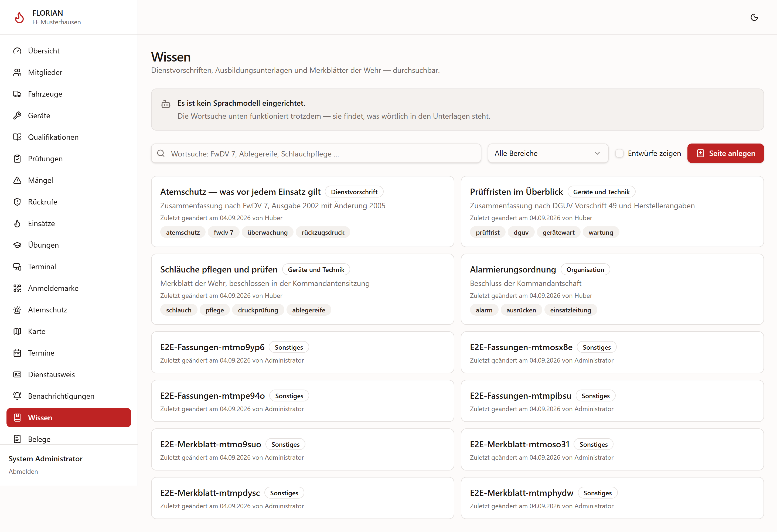Click the Seite anlegen button
This screenshot has height=532, width=777.
pyautogui.click(x=725, y=153)
